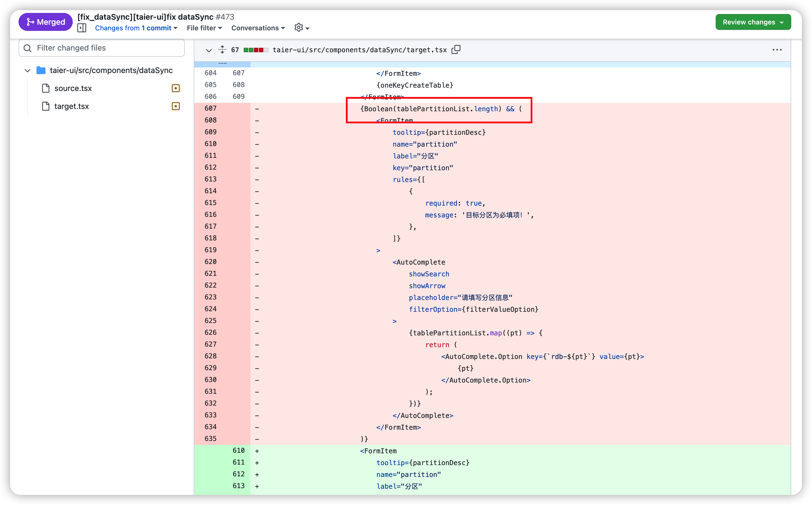
Task: Open the file options kebab menu
Action: coord(778,49)
